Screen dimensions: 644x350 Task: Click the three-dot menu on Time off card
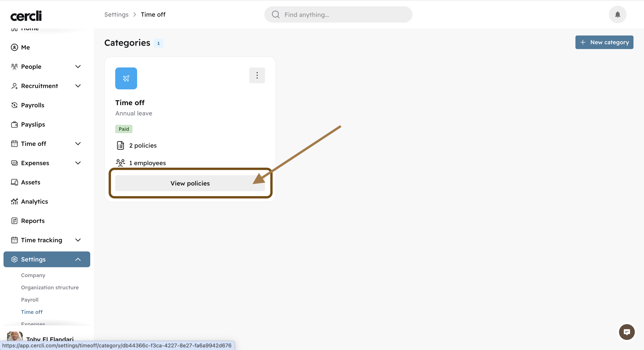pos(257,75)
